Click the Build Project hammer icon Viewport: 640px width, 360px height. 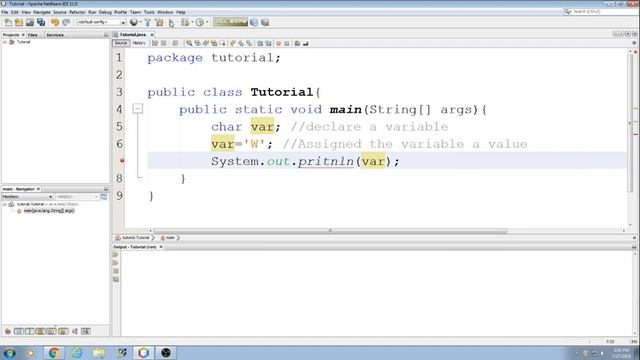point(148,22)
